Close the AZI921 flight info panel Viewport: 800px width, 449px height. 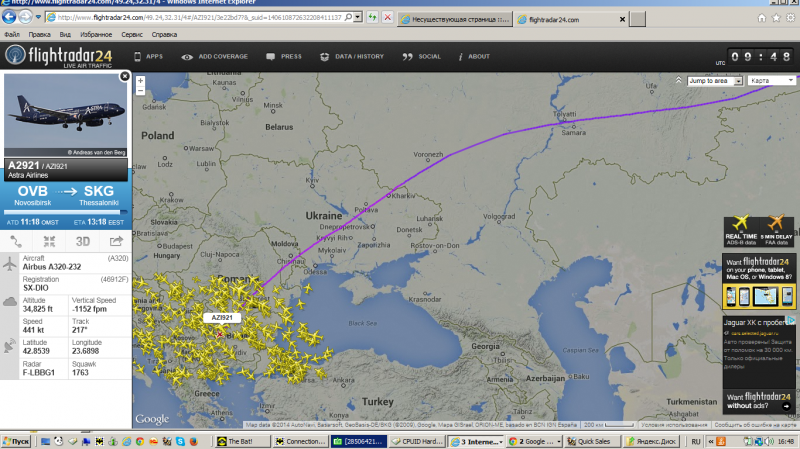[x=124, y=77]
